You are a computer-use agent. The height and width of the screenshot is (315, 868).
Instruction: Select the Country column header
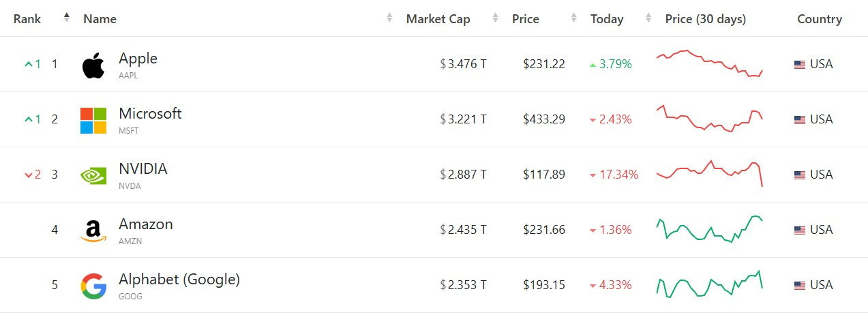(820, 19)
